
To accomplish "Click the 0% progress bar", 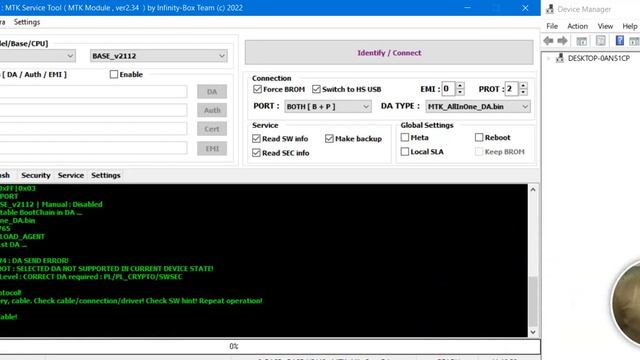I will 270,347.
